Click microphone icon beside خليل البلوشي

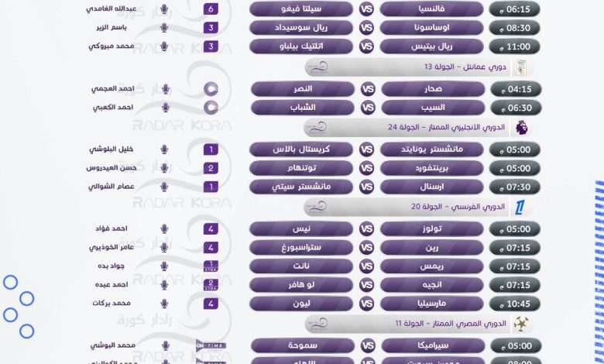coord(164,149)
